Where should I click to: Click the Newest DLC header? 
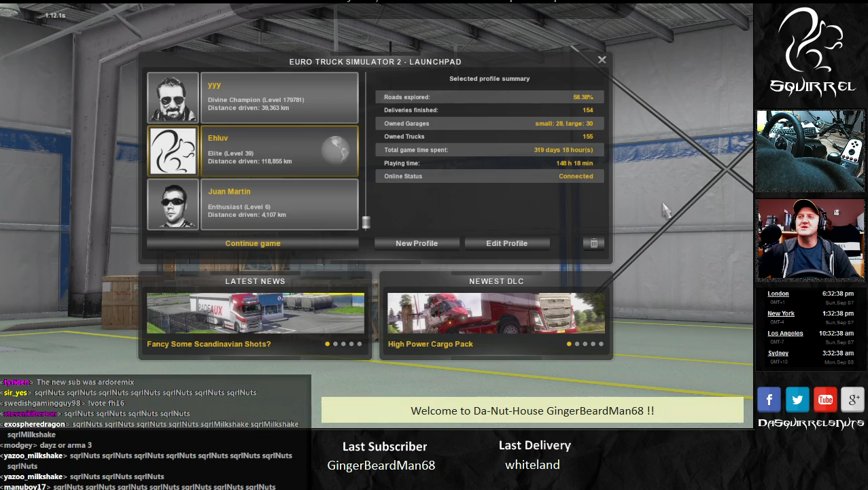(496, 281)
